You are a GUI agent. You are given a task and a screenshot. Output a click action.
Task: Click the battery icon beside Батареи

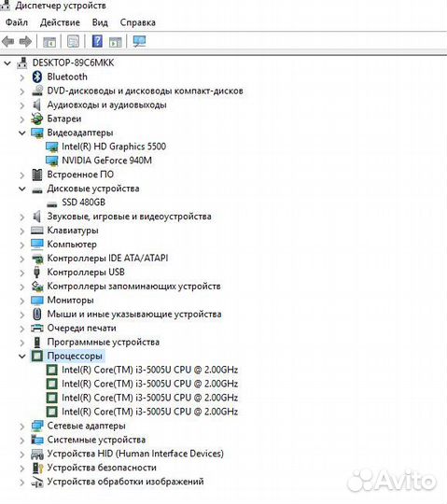point(37,119)
